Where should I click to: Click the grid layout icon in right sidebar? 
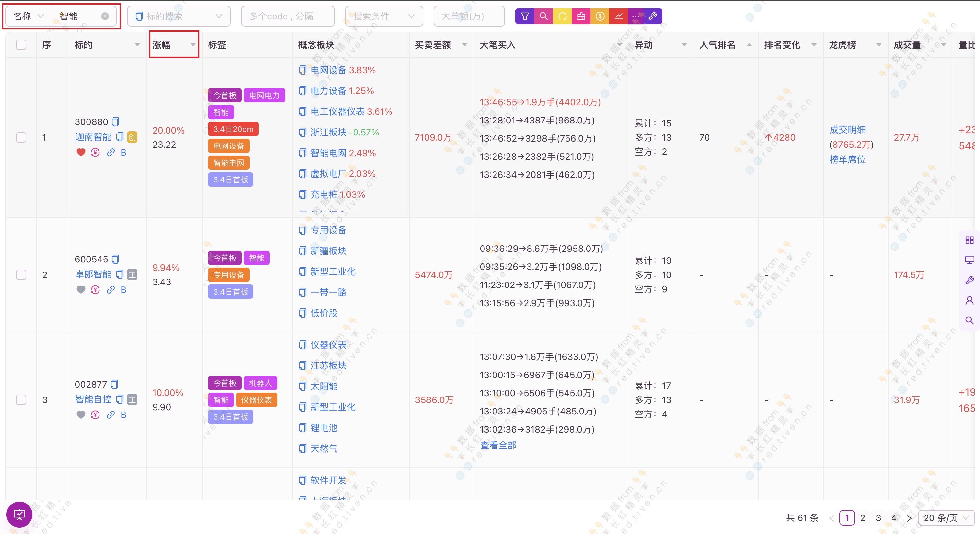[x=969, y=240]
